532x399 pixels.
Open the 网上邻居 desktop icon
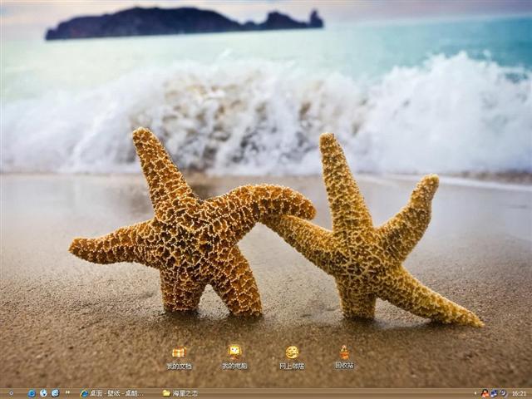click(292, 357)
